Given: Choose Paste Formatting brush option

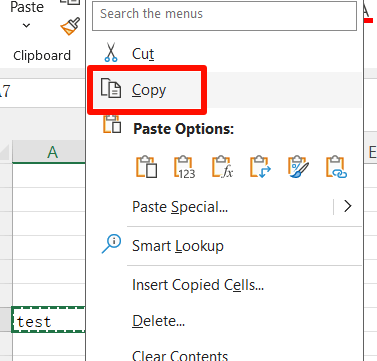Looking at the screenshot, I should tap(299, 166).
